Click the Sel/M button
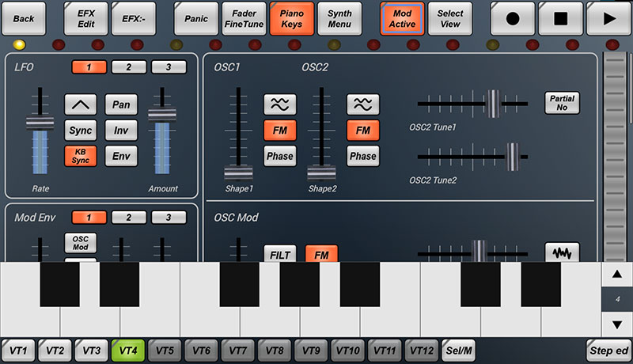 (x=459, y=351)
